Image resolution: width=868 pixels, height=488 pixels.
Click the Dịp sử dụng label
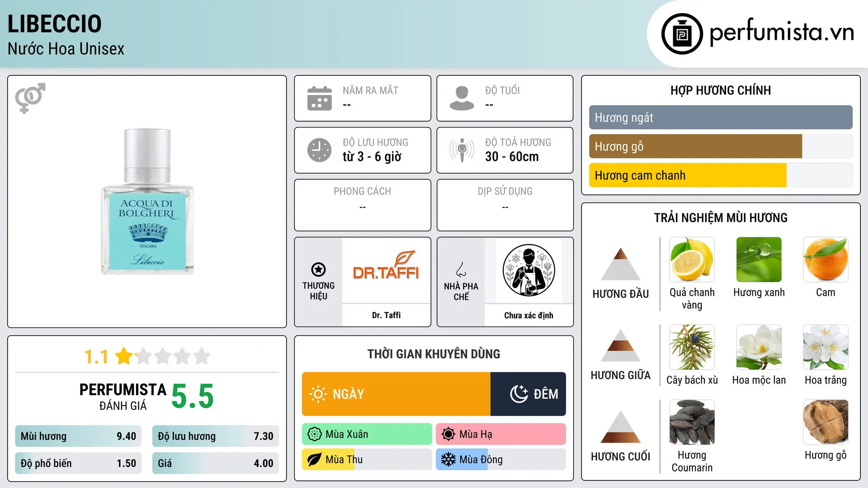pos(505,191)
